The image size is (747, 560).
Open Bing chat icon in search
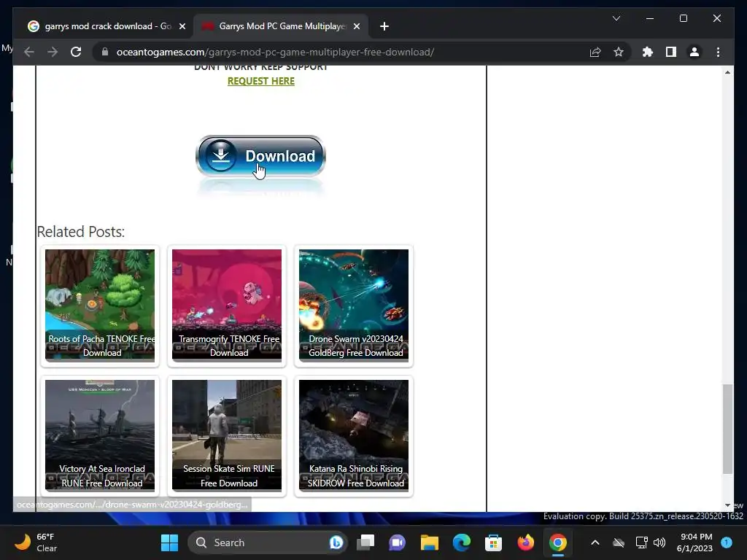point(336,542)
